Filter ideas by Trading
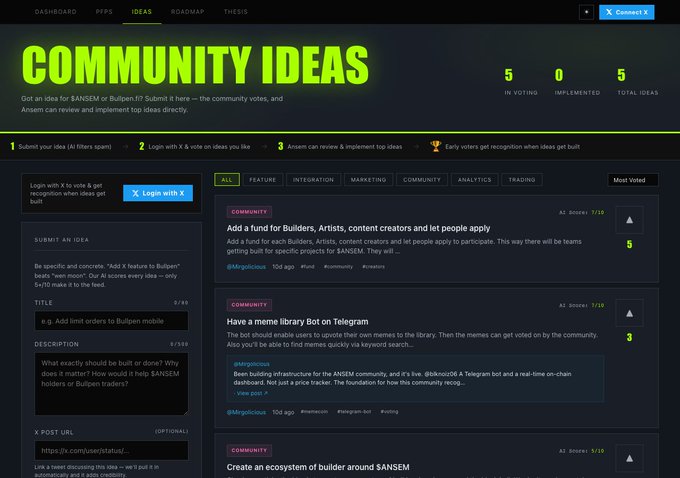The height and width of the screenshot is (478, 680). pyautogui.click(x=522, y=180)
